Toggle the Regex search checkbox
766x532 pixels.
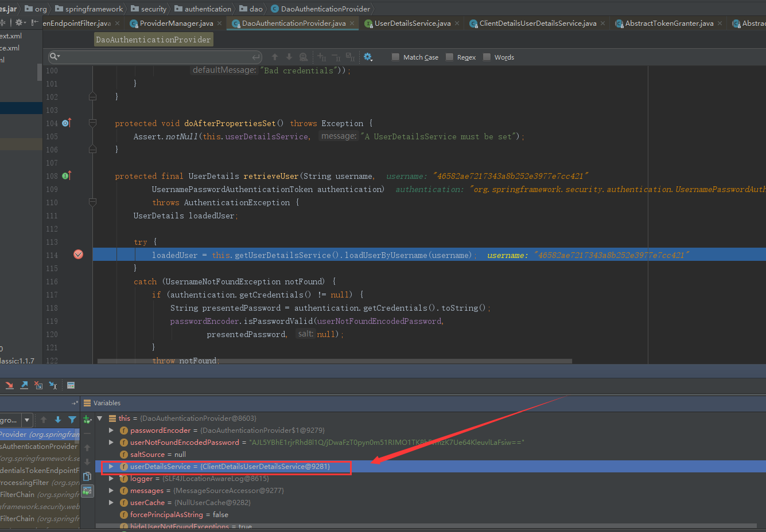[x=449, y=57]
